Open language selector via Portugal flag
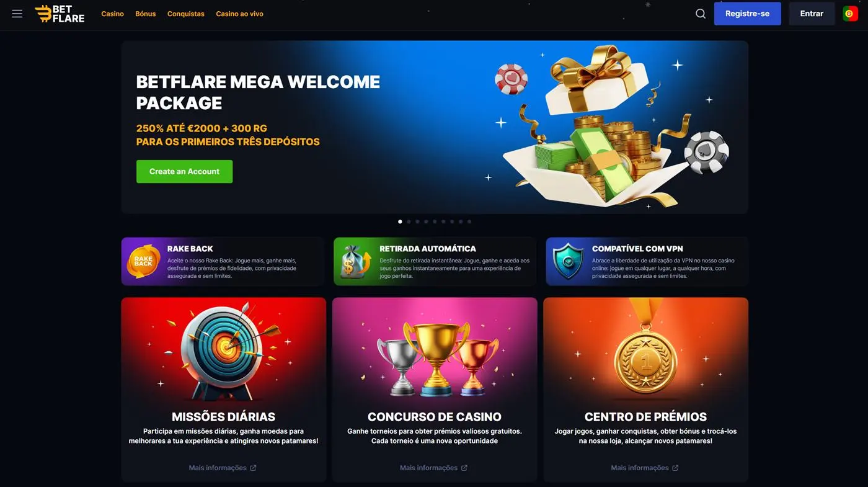Screen dimensions: 868x487 (850, 14)
